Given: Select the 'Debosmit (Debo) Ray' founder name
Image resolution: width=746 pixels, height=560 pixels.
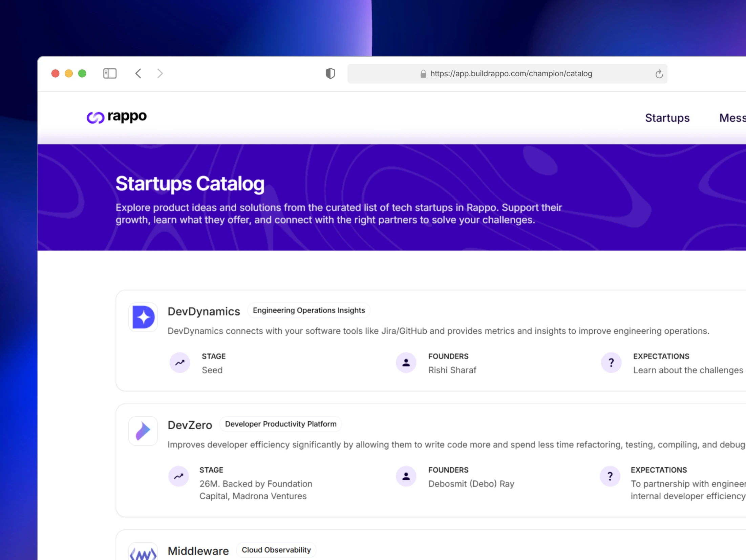Looking at the screenshot, I should pos(471,484).
